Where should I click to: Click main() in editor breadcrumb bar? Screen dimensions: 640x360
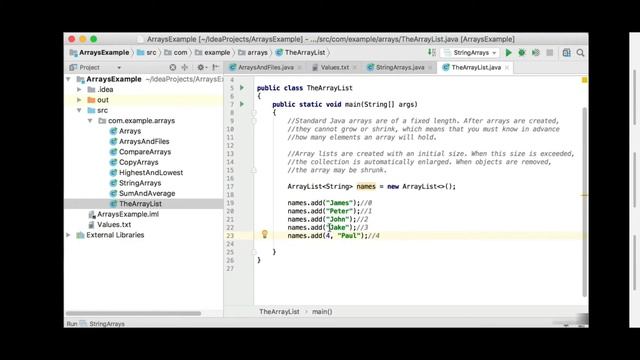pos(322,312)
